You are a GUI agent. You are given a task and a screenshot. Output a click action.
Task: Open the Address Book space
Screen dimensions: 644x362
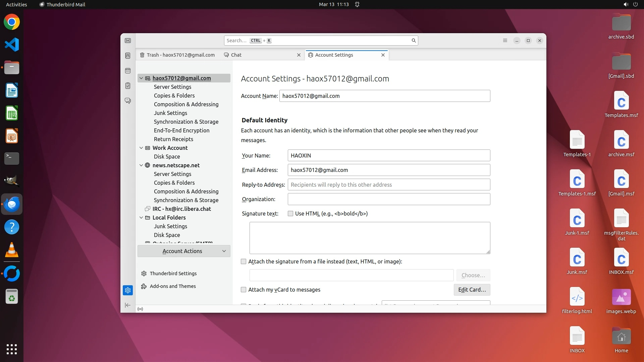pos(128,56)
